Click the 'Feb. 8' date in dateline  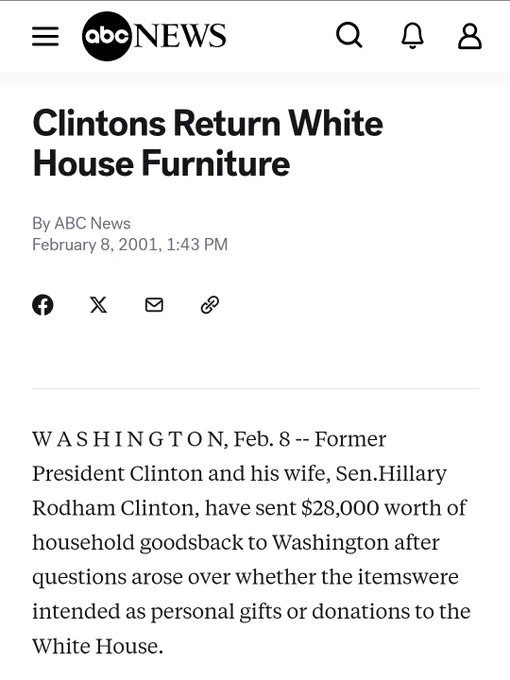click(262, 439)
